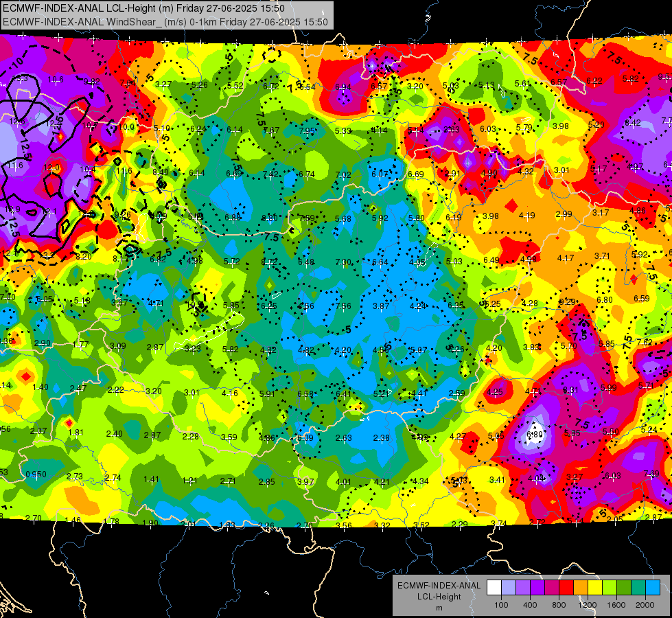Image resolution: width=672 pixels, height=618 pixels.
Task: Click the light lavender legend swatch
Action: (x=509, y=588)
